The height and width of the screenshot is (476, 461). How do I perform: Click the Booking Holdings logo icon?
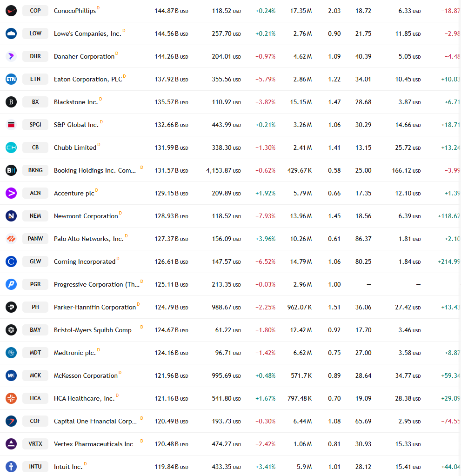(11, 170)
